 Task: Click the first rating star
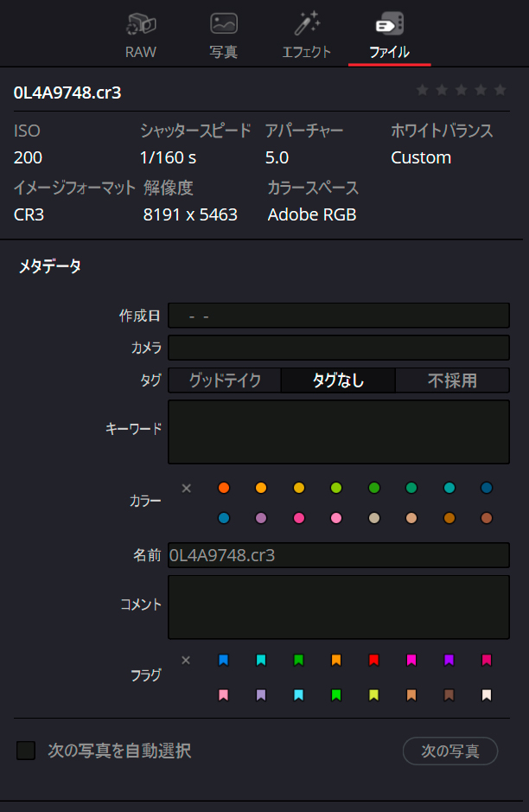[422, 89]
